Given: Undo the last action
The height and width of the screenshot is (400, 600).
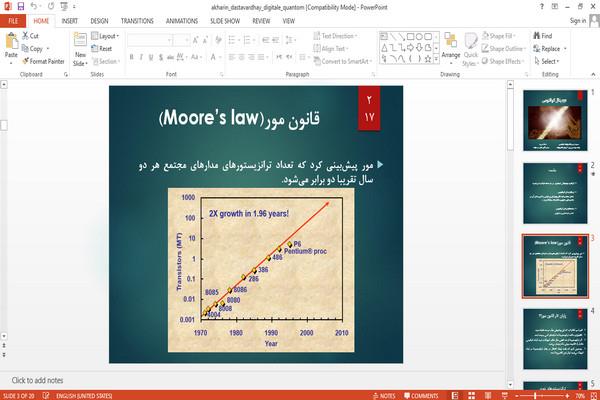Looking at the screenshot, I should tap(34, 7).
